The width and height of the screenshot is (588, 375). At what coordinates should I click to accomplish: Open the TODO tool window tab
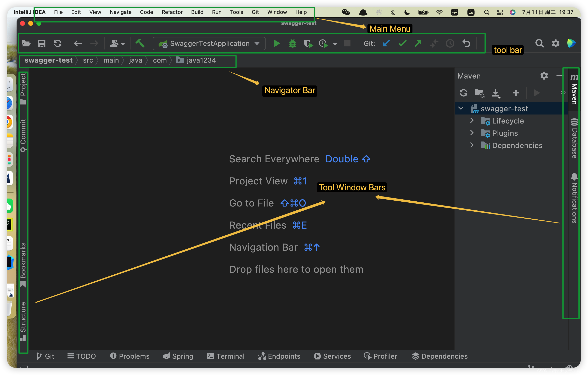click(x=82, y=356)
